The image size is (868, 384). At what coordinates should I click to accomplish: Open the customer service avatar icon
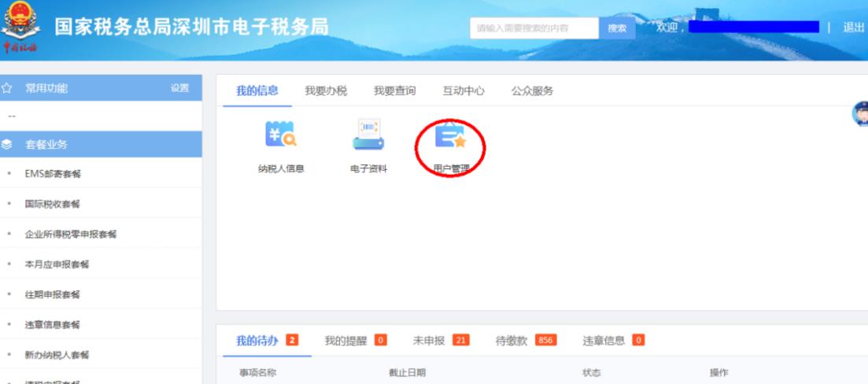tap(861, 114)
